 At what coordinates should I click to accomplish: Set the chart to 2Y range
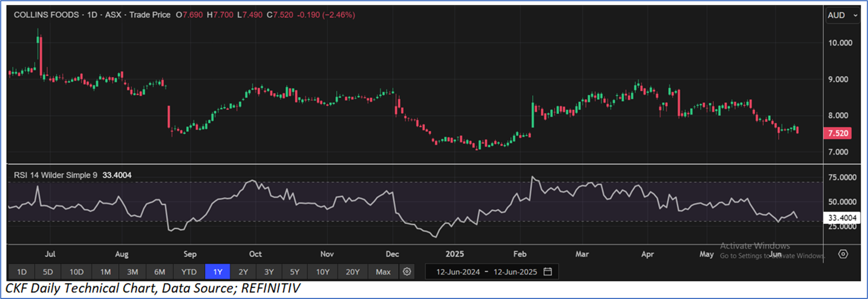pos(243,271)
